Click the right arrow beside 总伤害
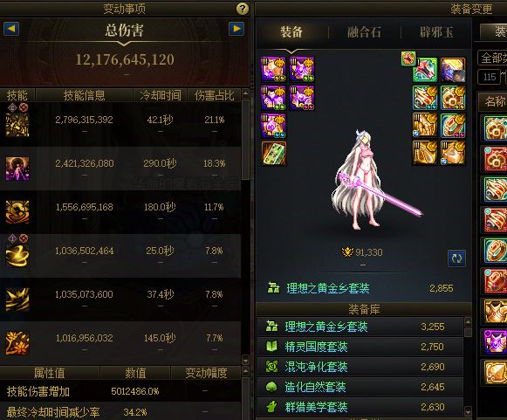 point(236,29)
